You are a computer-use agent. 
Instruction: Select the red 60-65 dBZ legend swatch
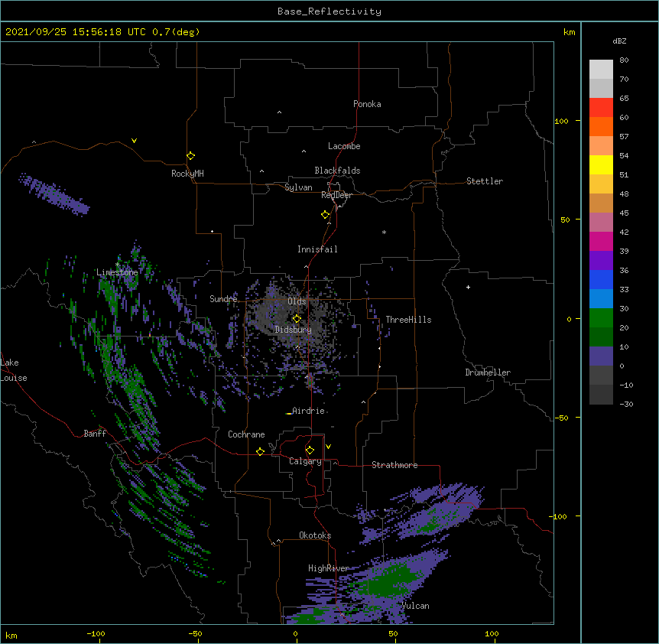tap(601, 107)
